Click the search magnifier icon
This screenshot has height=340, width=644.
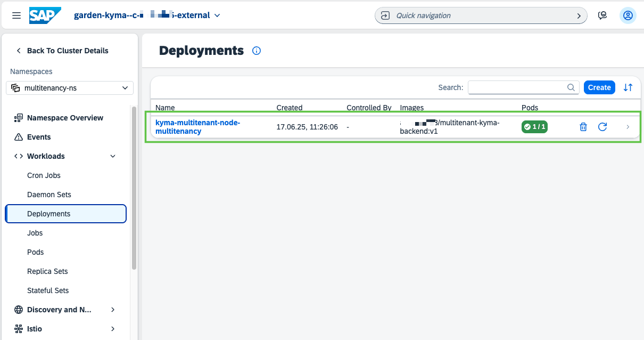pos(571,87)
